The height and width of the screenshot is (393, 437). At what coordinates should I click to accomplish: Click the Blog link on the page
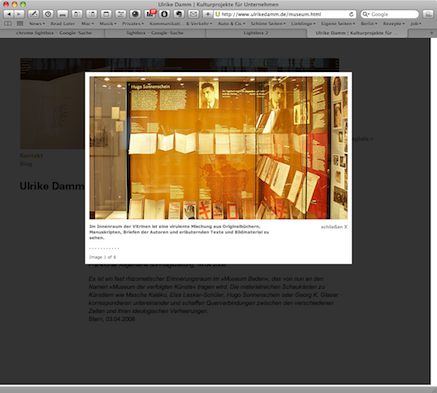26,164
